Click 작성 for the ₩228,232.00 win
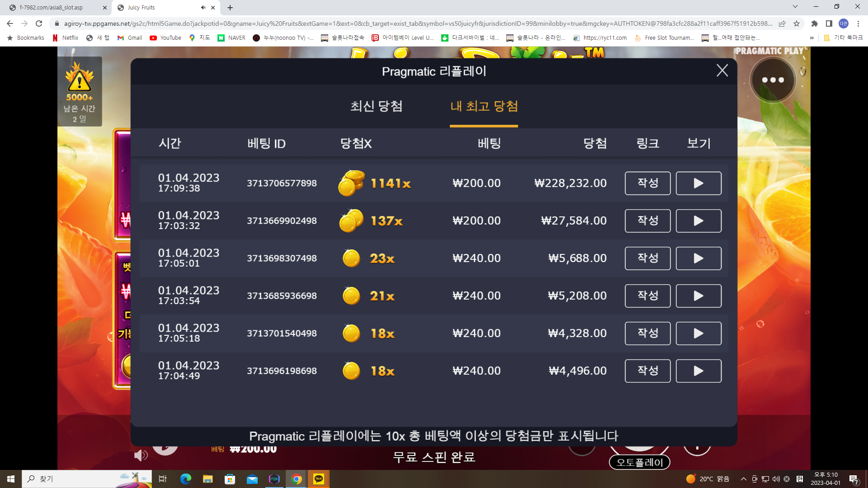 (x=647, y=183)
